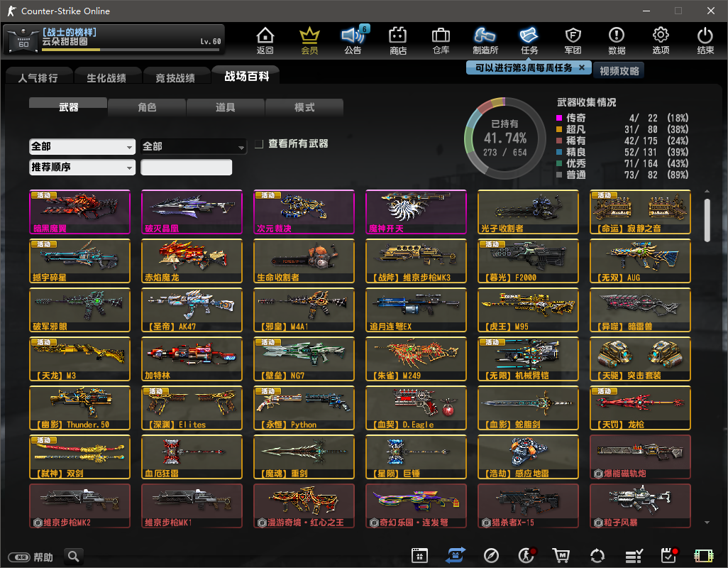Select the 战场百科 tab

coord(246,76)
